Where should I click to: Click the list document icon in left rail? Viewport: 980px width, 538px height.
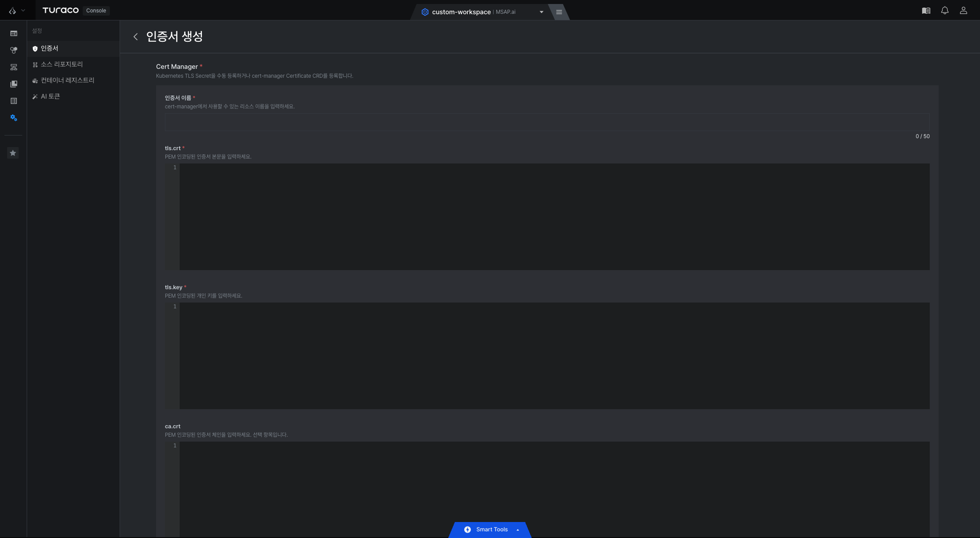[14, 101]
